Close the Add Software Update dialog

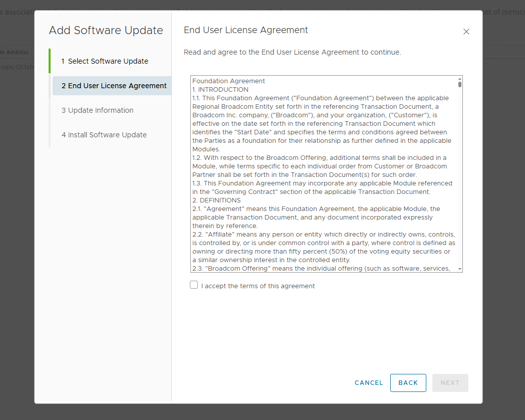[466, 32]
